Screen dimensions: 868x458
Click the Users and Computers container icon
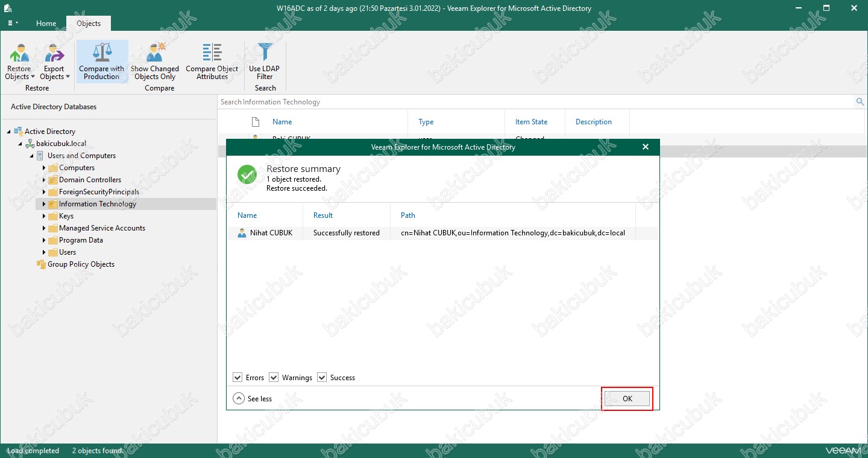[x=41, y=156]
